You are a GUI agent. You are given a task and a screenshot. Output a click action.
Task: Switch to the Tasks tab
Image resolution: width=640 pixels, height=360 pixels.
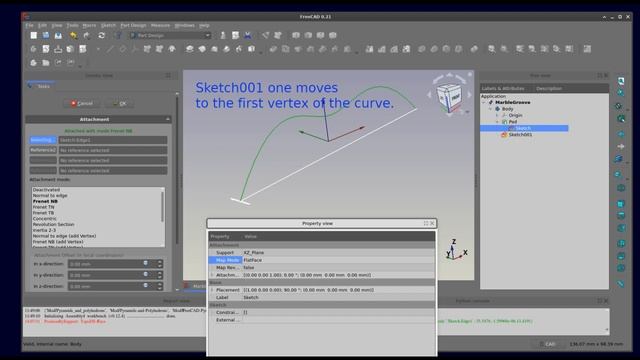(x=41, y=86)
